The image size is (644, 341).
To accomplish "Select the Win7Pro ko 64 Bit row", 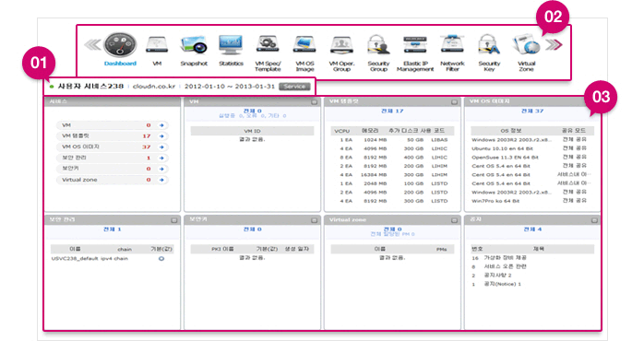I will (531, 201).
